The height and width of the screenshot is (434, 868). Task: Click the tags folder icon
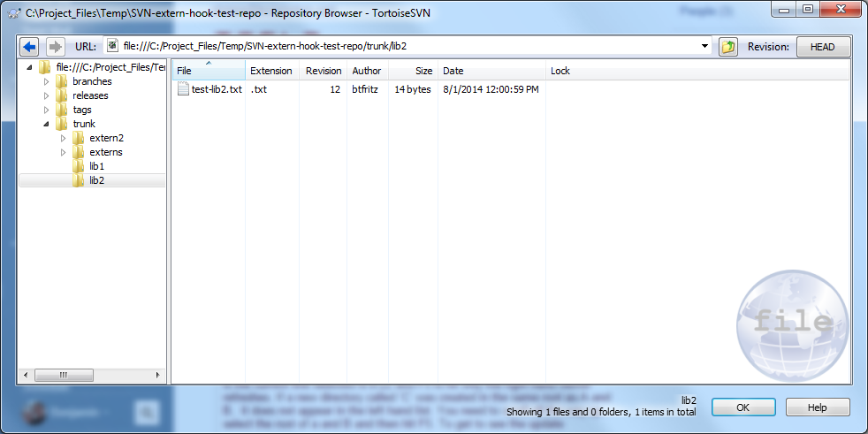pos(62,110)
